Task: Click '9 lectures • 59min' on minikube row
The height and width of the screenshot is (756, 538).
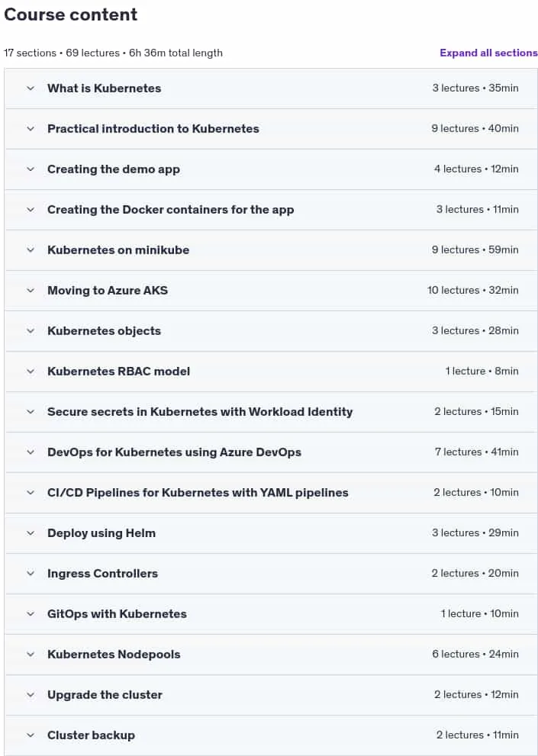Action: tap(475, 249)
